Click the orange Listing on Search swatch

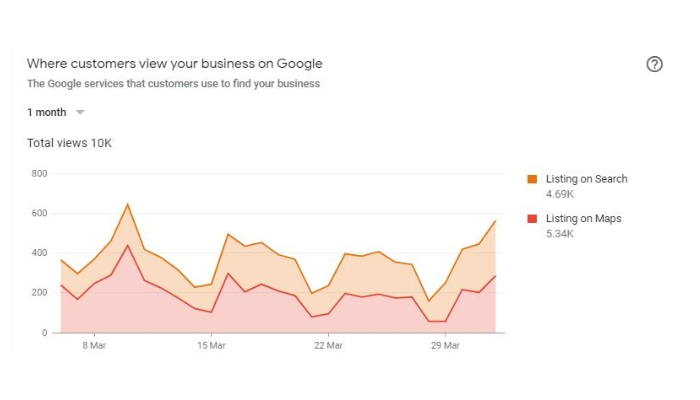point(533,179)
